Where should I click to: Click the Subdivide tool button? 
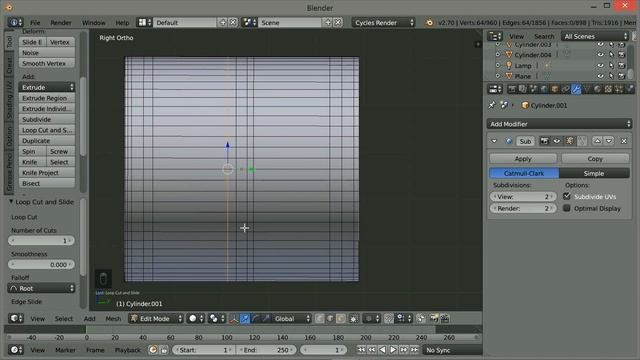click(47, 120)
